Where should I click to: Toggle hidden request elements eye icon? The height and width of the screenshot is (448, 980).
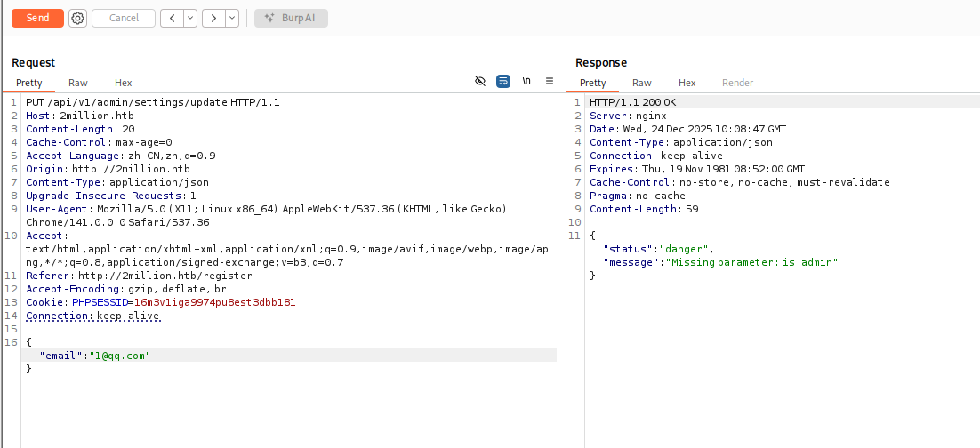point(480,81)
